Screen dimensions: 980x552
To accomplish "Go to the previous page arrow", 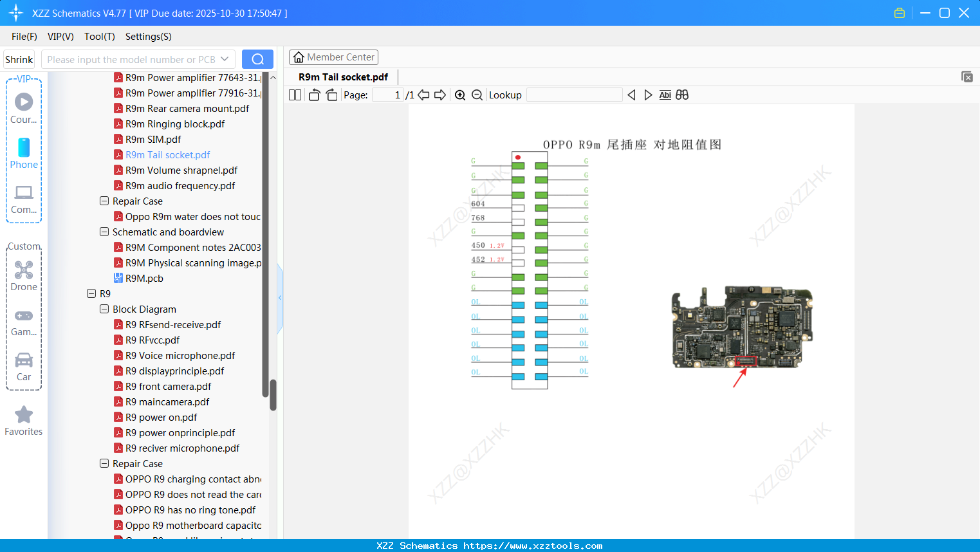I will tap(423, 95).
